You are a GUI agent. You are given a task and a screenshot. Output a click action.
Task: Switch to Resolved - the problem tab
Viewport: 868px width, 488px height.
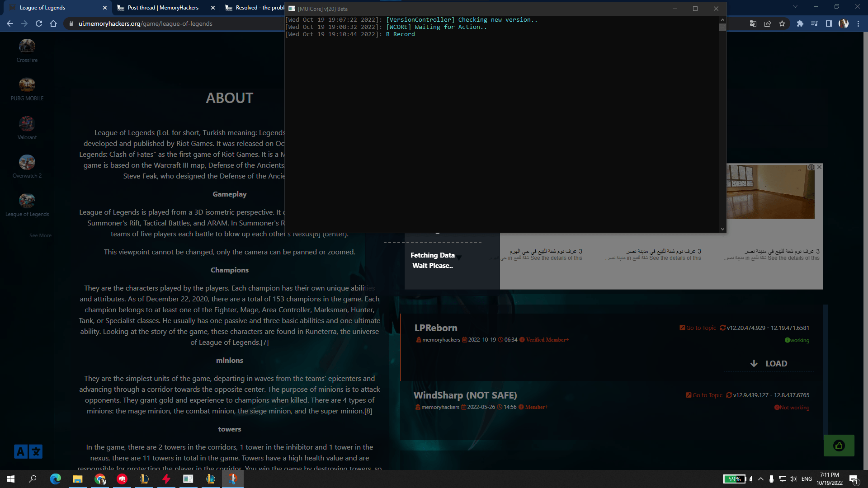tap(254, 8)
